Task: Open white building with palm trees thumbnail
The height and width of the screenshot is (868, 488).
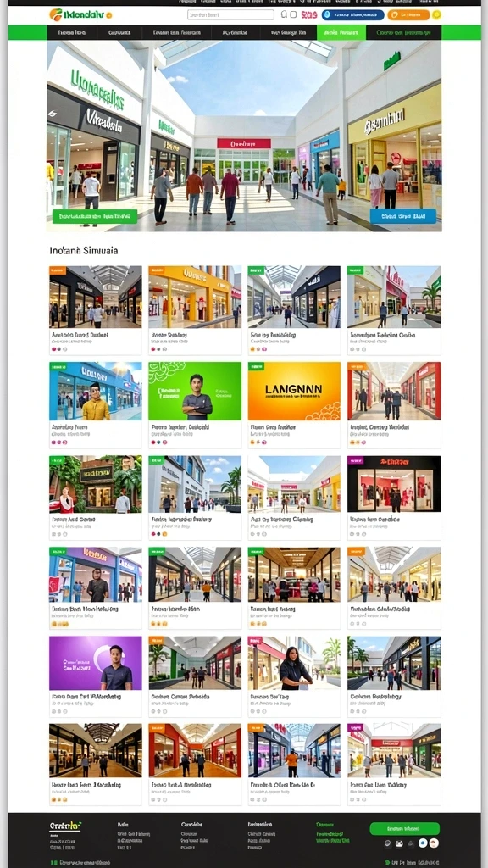Action: click(195, 484)
